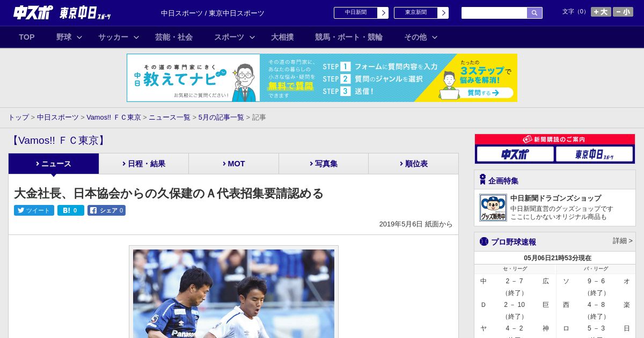The height and width of the screenshot is (338, 644).
Task: Go to TOP in the navigation bar
Action: (x=27, y=37)
